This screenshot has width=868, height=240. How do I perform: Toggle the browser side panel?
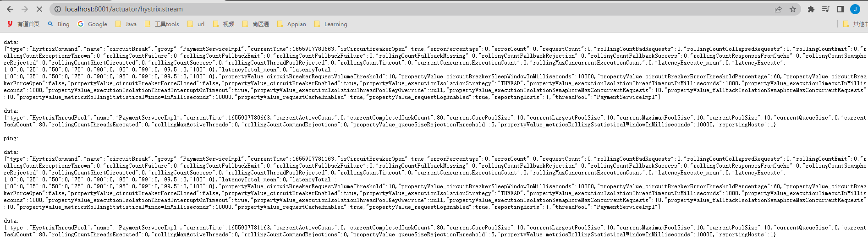coord(841,9)
